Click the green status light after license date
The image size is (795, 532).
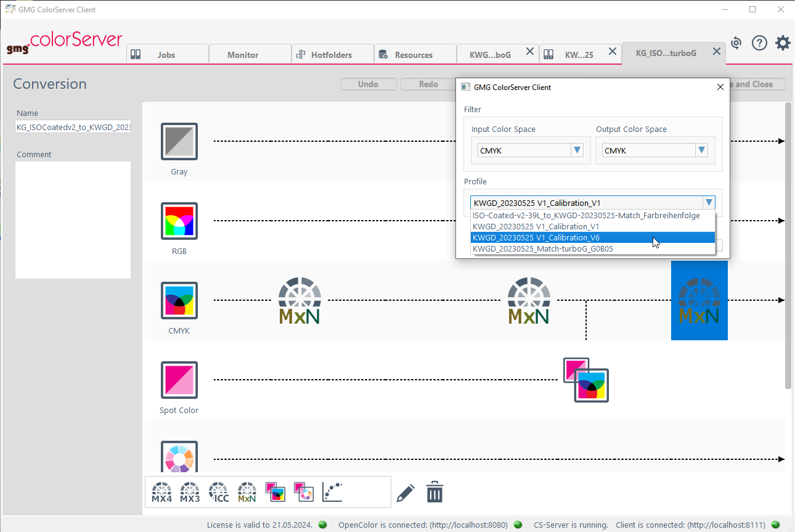click(322, 525)
